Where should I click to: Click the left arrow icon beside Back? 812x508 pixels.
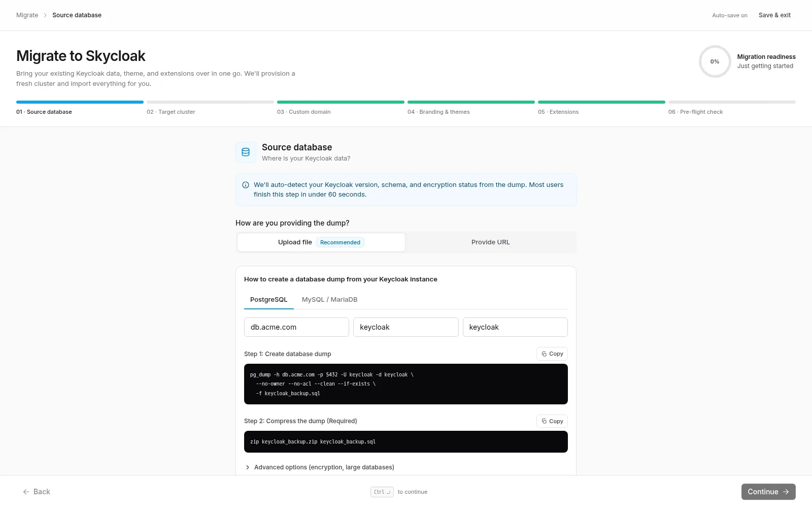click(26, 492)
